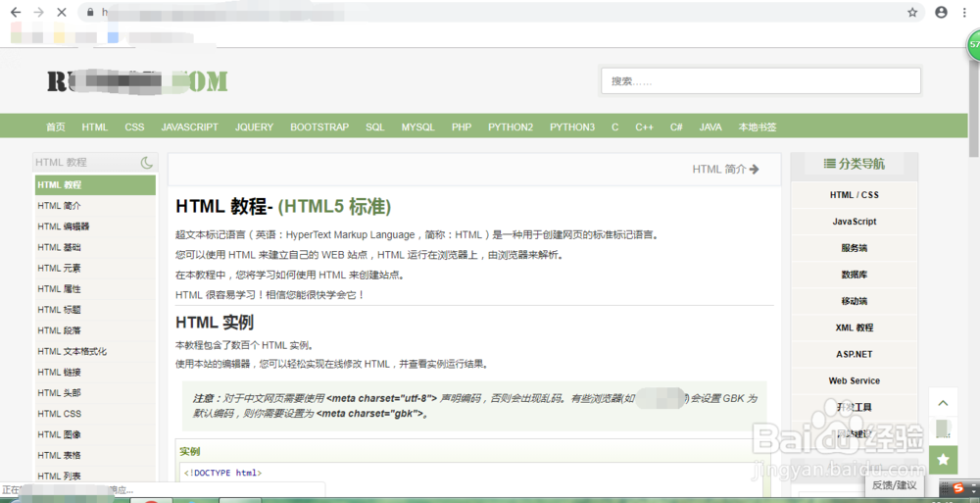Open 开发工具 category in right panel
Screen dimensions: 980x503
(855, 407)
